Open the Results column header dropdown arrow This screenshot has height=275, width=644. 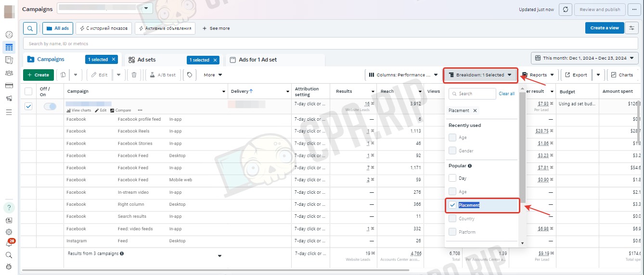pyautogui.click(x=373, y=91)
